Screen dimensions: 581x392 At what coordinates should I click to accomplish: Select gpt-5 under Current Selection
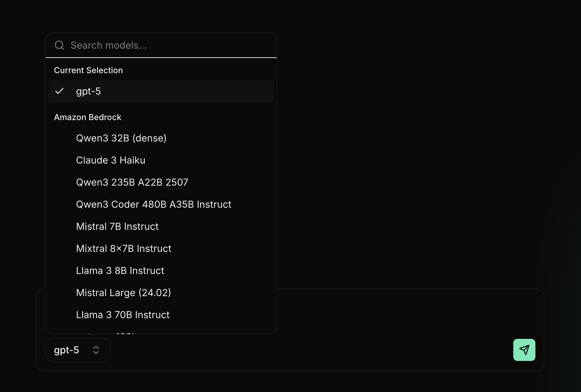tap(88, 91)
